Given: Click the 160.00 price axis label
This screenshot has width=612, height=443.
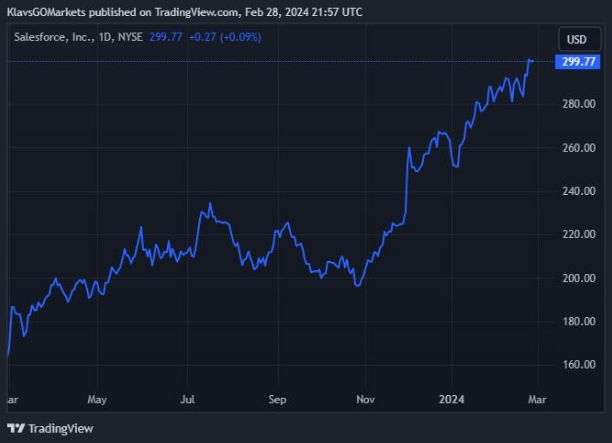Looking at the screenshot, I should [579, 365].
